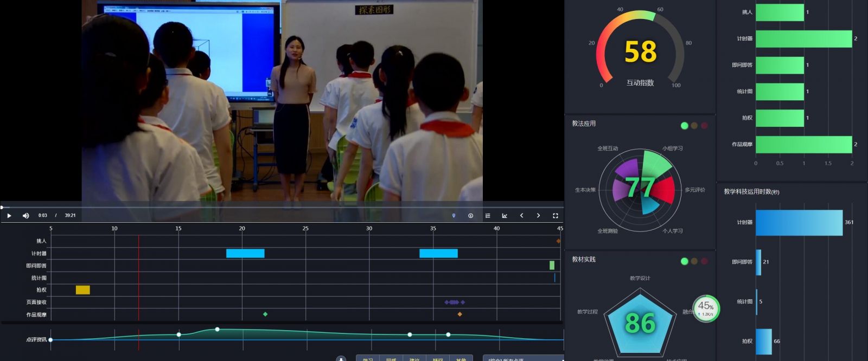Go to previous segment with left chevron
This screenshot has height=361, width=868.
click(521, 216)
